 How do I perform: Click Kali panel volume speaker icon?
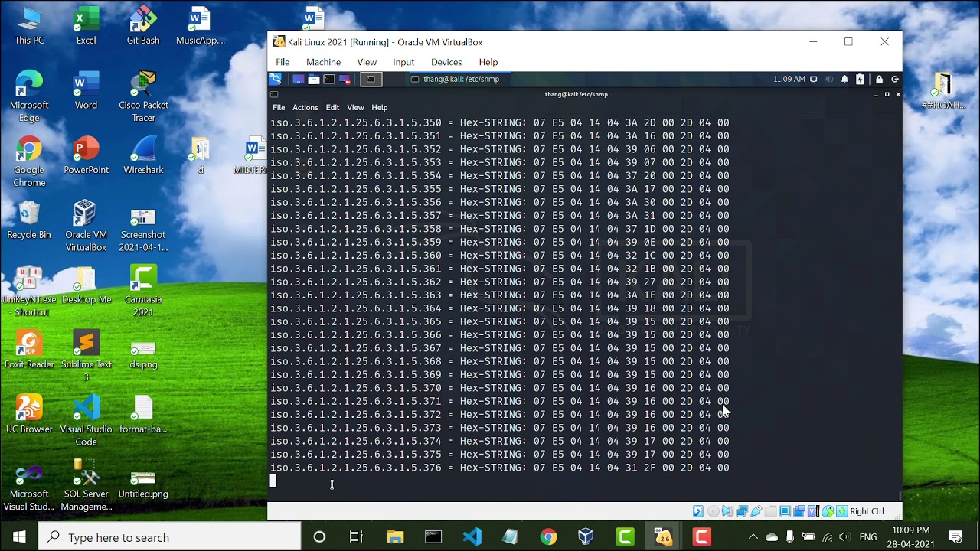pyautogui.click(x=829, y=79)
